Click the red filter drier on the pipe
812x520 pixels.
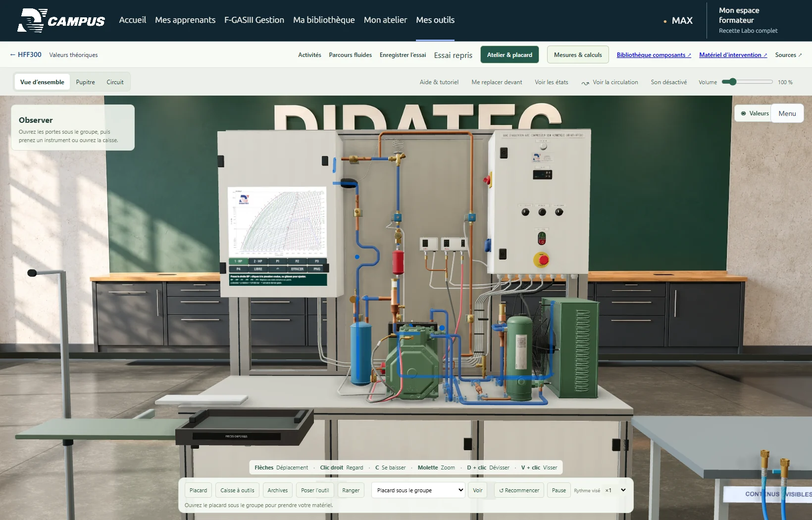click(x=398, y=262)
